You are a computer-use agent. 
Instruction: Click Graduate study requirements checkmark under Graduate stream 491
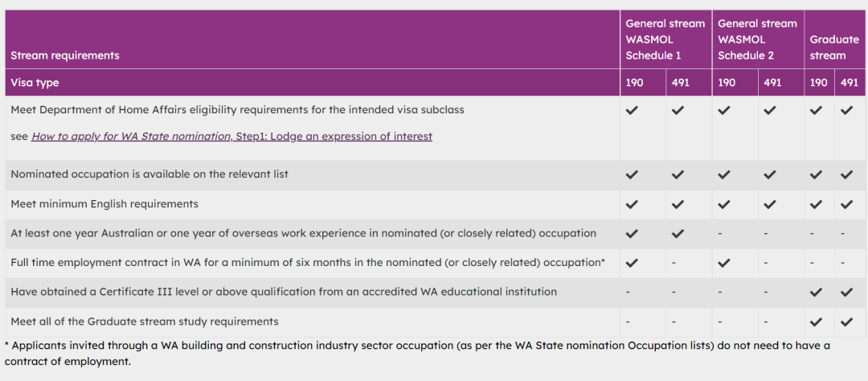[x=845, y=322]
